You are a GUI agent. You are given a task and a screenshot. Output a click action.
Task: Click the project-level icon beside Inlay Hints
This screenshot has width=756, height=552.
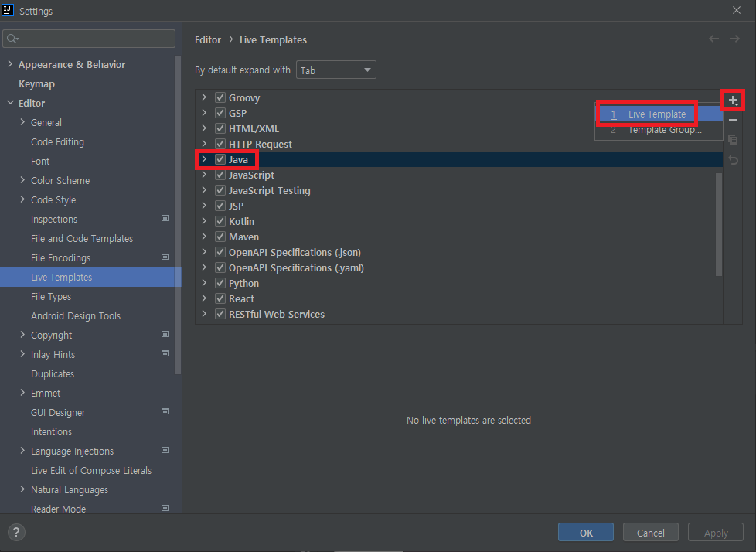tap(165, 353)
